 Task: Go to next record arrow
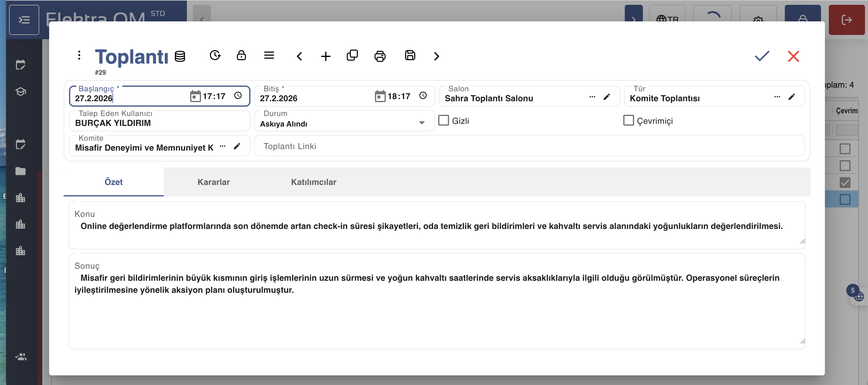click(x=436, y=56)
